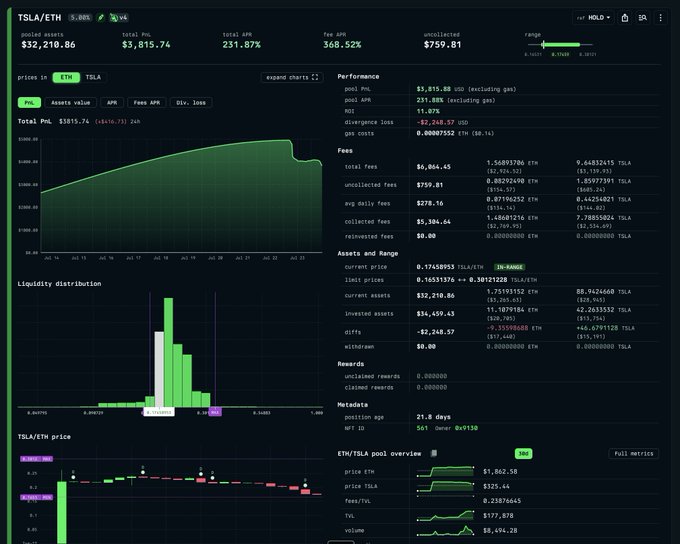The width and height of the screenshot is (680, 544).
Task: Click the avg daily fees value $278.16
Action: 430,203
